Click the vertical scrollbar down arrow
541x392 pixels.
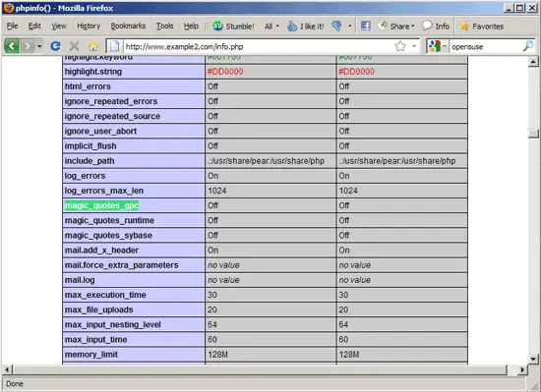533,359
